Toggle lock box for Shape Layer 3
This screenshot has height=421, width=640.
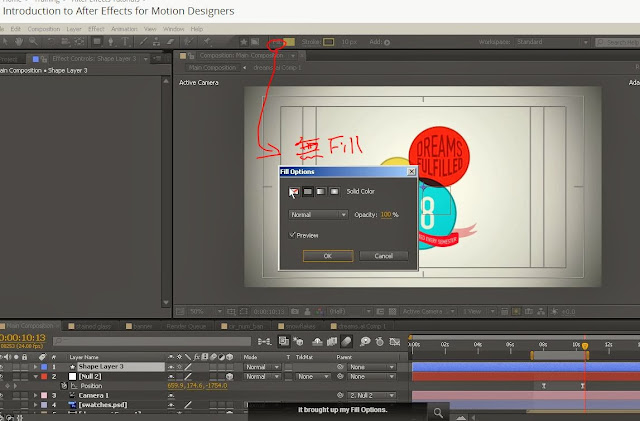coord(25,367)
